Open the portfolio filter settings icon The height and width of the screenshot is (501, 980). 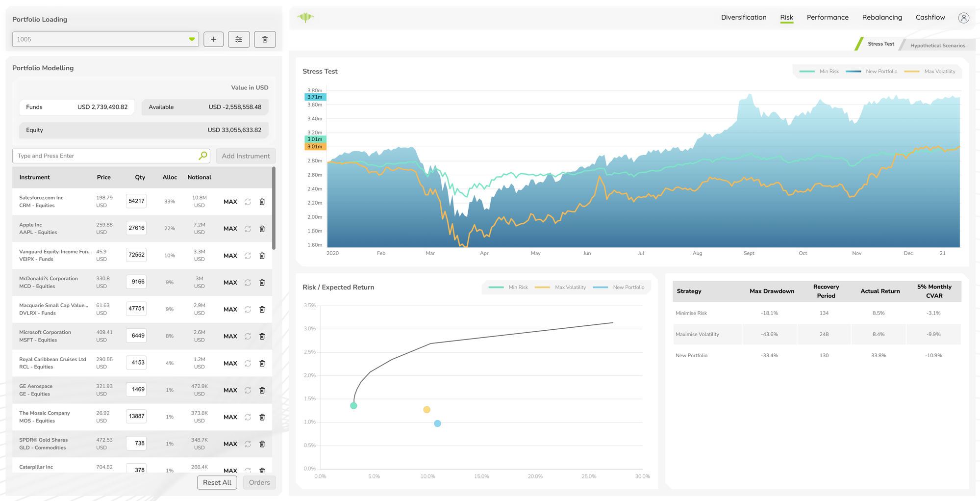coord(239,39)
